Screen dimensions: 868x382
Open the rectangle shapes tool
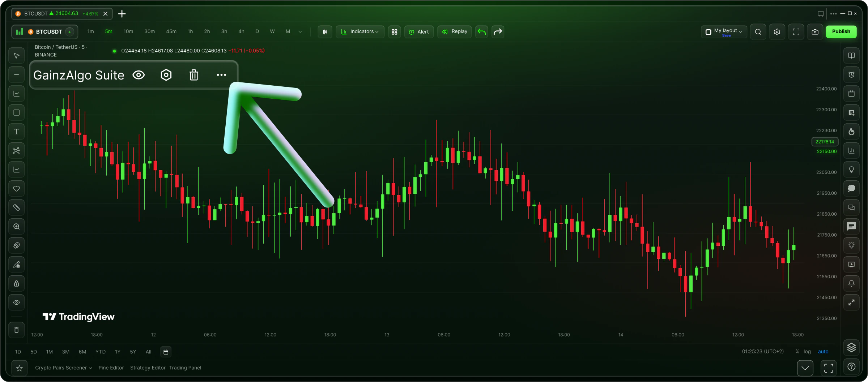tap(17, 113)
